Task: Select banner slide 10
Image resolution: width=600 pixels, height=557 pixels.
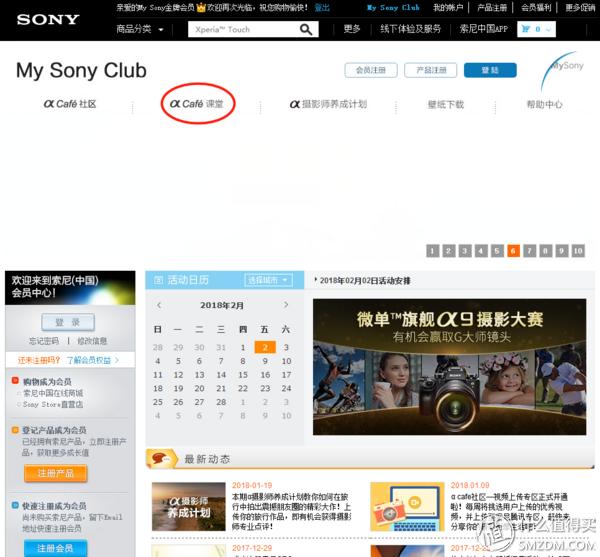Action: coord(578,251)
